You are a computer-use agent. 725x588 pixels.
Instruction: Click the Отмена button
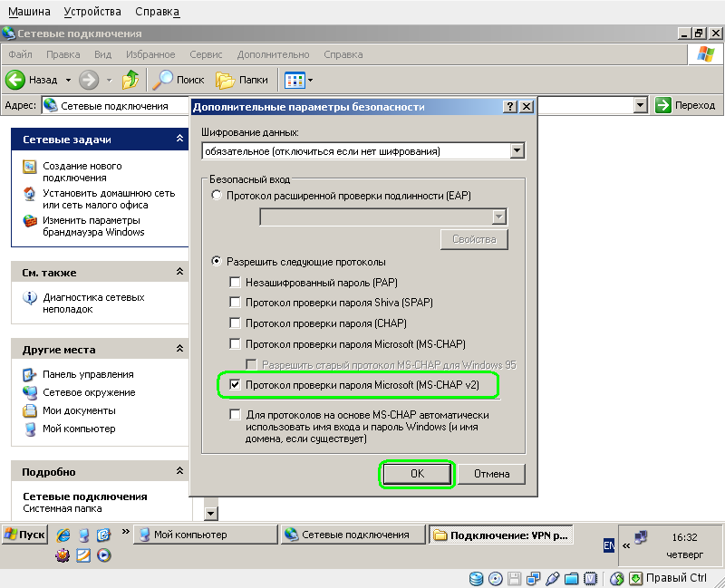pos(492,474)
